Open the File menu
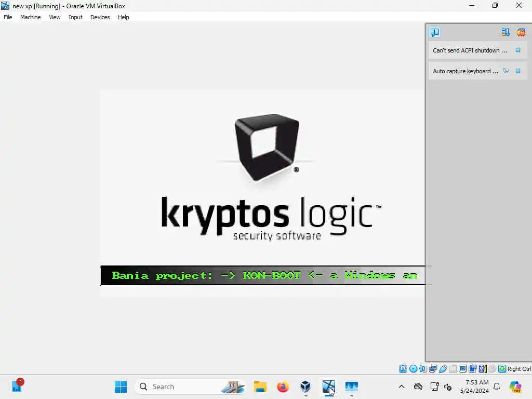Viewport: 532px width, 399px height. (8, 17)
